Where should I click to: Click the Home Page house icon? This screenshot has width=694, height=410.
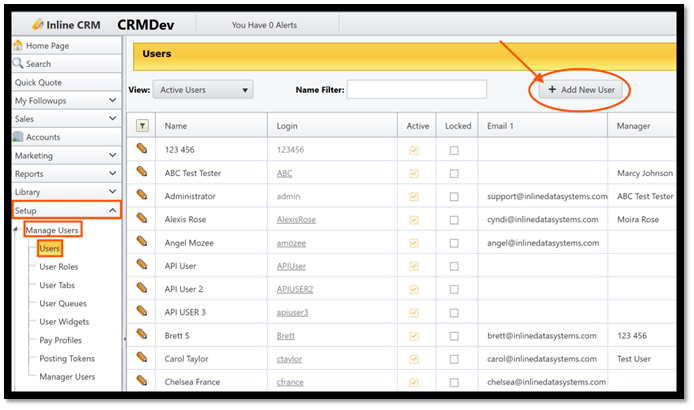pos(18,45)
